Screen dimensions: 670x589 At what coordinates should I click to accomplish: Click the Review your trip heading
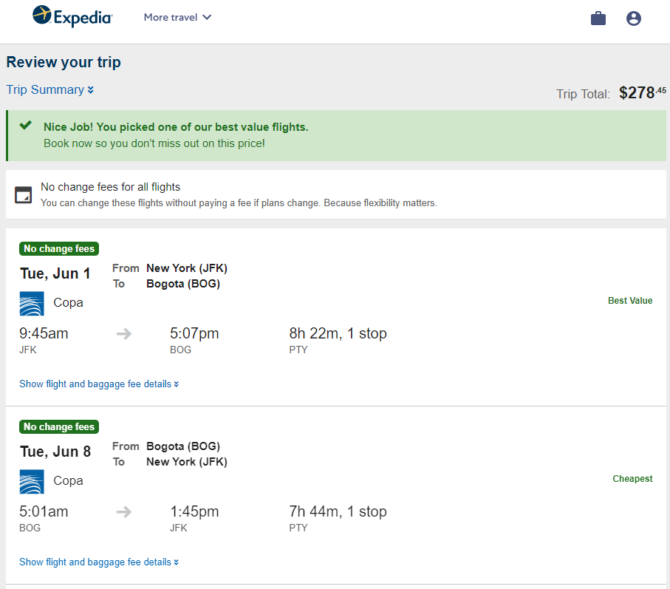click(64, 62)
